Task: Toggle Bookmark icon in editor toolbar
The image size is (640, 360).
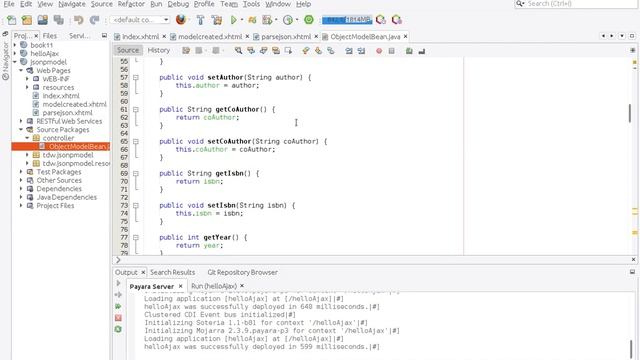Action: tap(331, 51)
